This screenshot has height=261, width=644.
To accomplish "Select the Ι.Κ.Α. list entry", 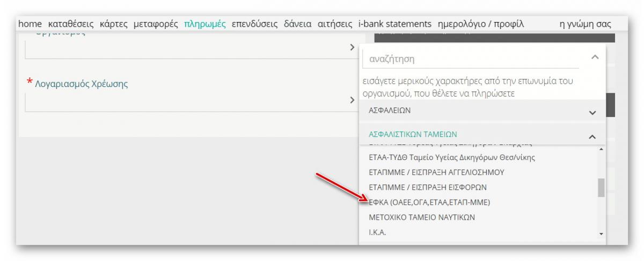I will 378,233.
